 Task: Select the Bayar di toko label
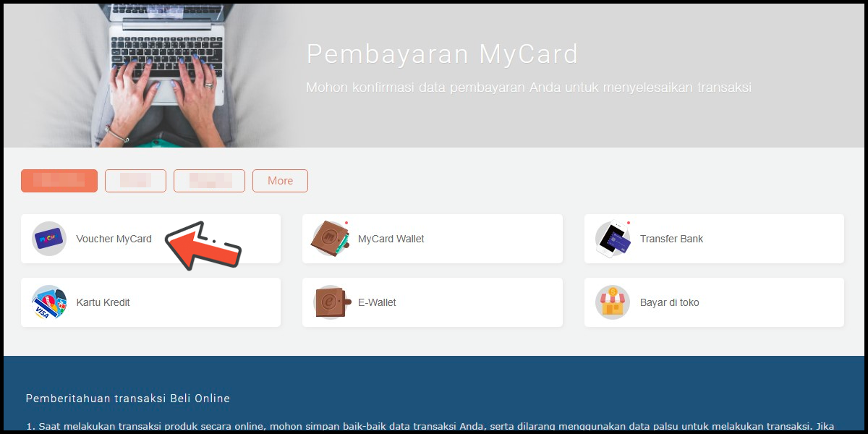pyautogui.click(x=670, y=302)
